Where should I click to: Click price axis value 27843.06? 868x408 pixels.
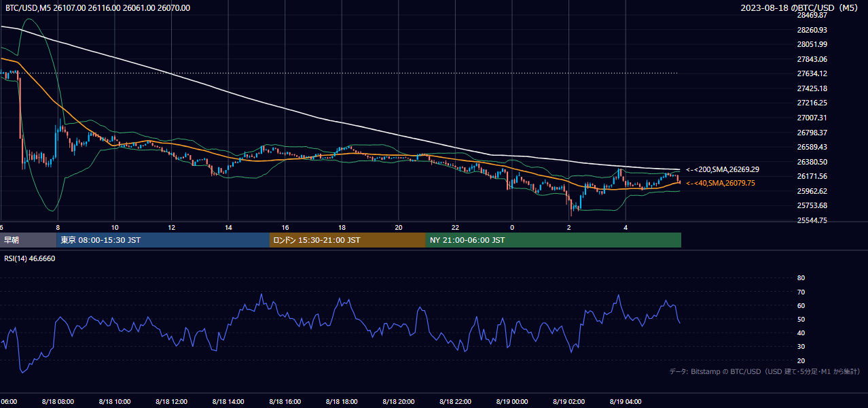pyautogui.click(x=812, y=59)
